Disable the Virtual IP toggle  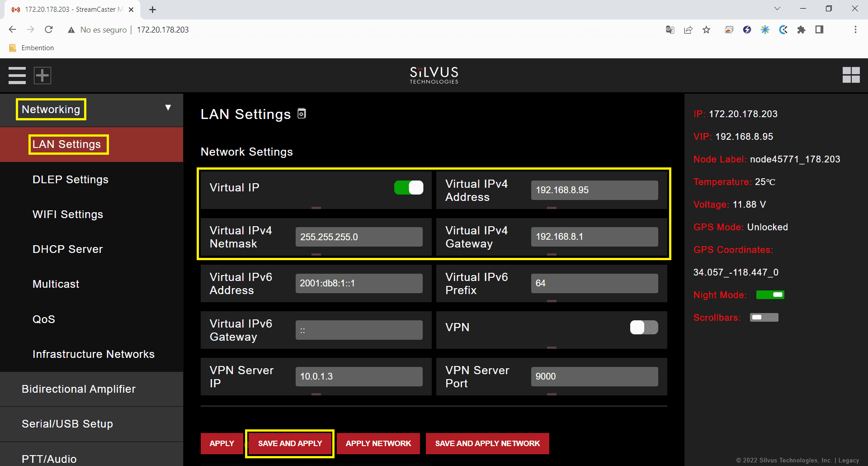409,188
